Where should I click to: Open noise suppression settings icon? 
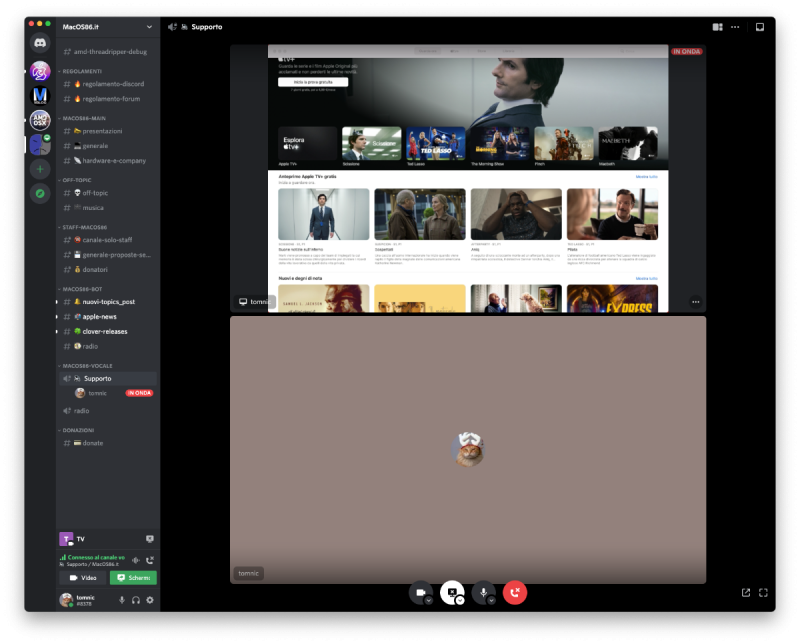coord(136,560)
